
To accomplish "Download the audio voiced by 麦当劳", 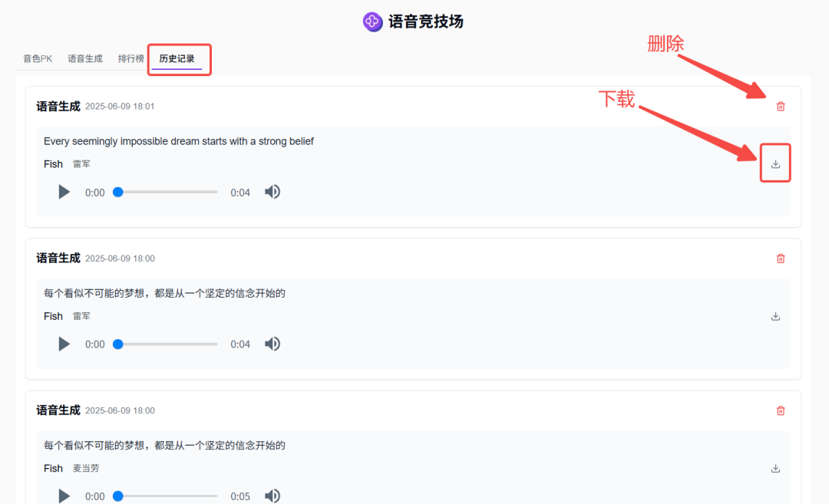I will click(775, 469).
